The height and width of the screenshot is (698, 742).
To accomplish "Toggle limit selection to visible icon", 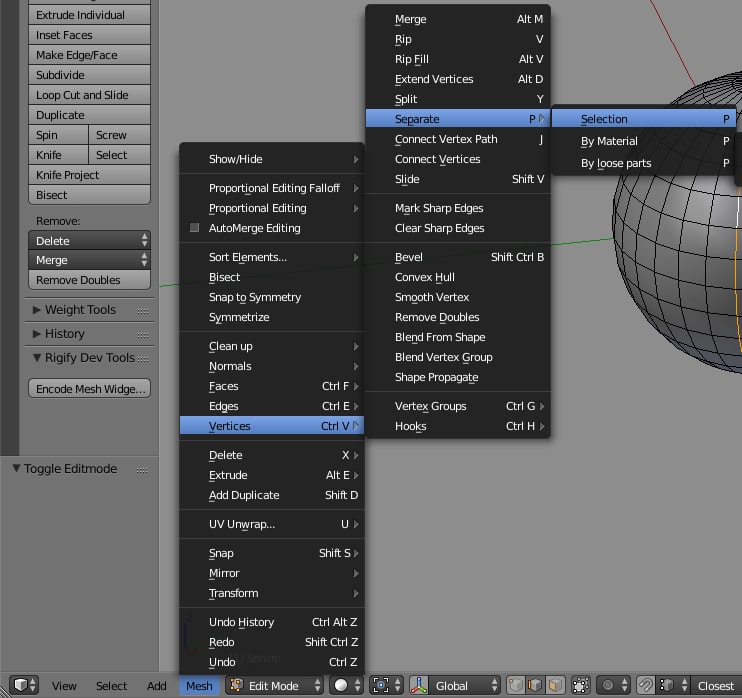I will 581,685.
